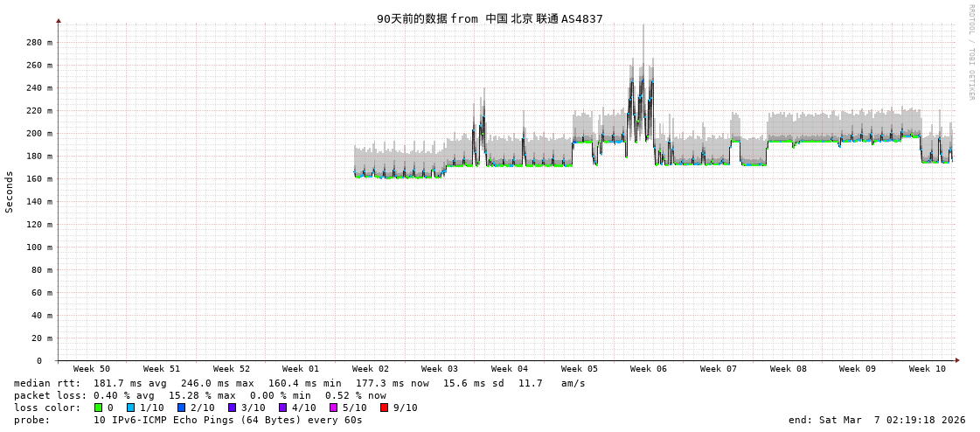Click the 280 m y-axis label

pyautogui.click(x=38, y=42)
